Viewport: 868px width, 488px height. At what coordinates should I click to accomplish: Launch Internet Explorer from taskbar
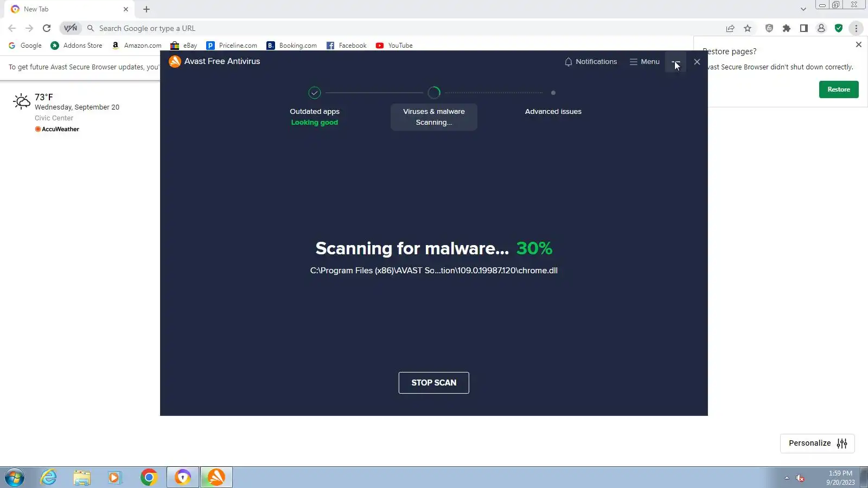pyautogui.click(x=49, y=478)
